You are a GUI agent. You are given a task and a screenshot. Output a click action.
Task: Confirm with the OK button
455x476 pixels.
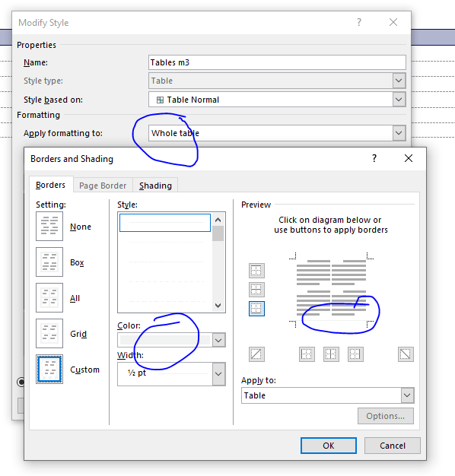pyautogui.click(x=329, y=446)
